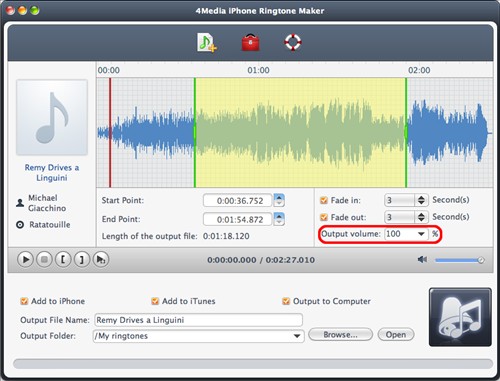This screenshot has height=381, width=500.
Task: Click the song title Remy Drives a Linguini
Action: [52, 173]
